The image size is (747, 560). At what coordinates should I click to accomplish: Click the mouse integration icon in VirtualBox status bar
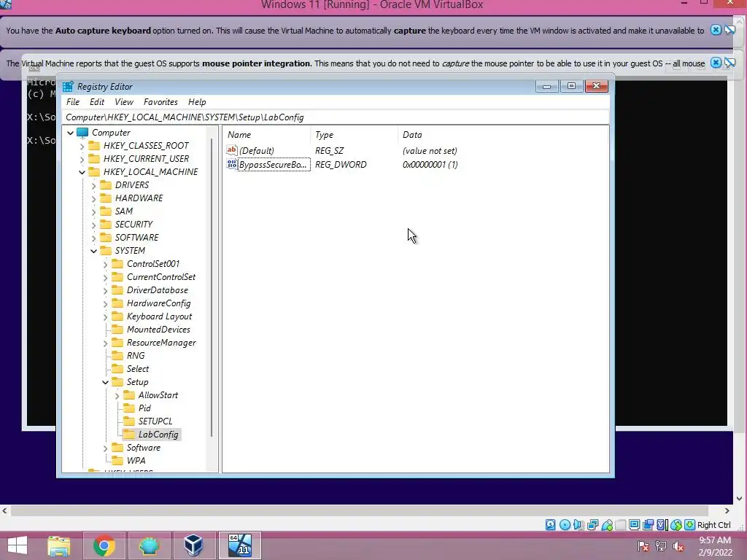click(x=676, y=525)
